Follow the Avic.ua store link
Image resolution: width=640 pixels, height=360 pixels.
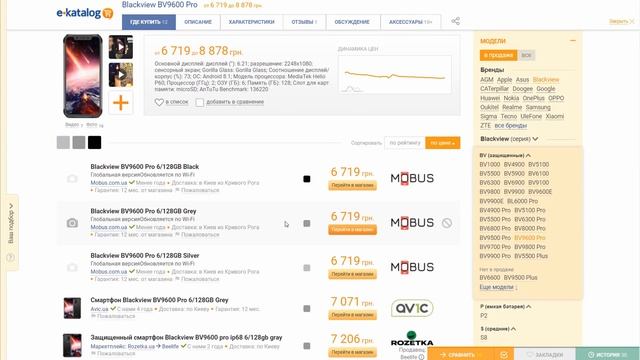point(100,309)
